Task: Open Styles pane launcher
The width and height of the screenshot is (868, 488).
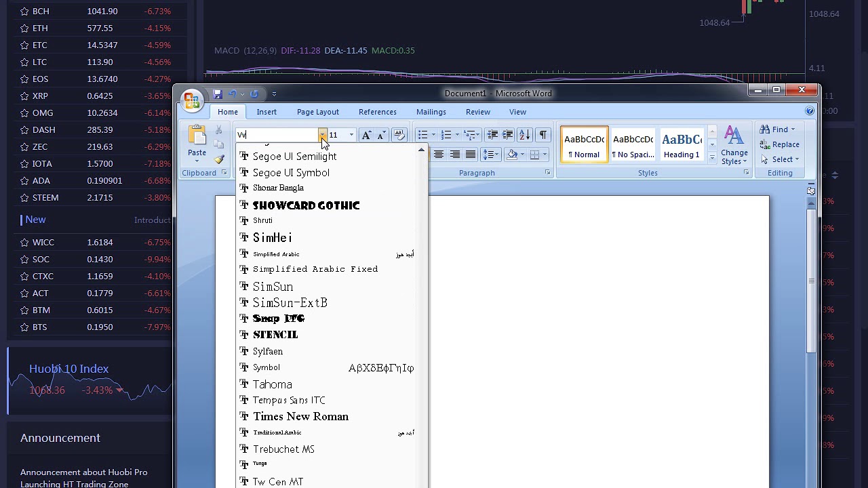Action: [746, 173]
